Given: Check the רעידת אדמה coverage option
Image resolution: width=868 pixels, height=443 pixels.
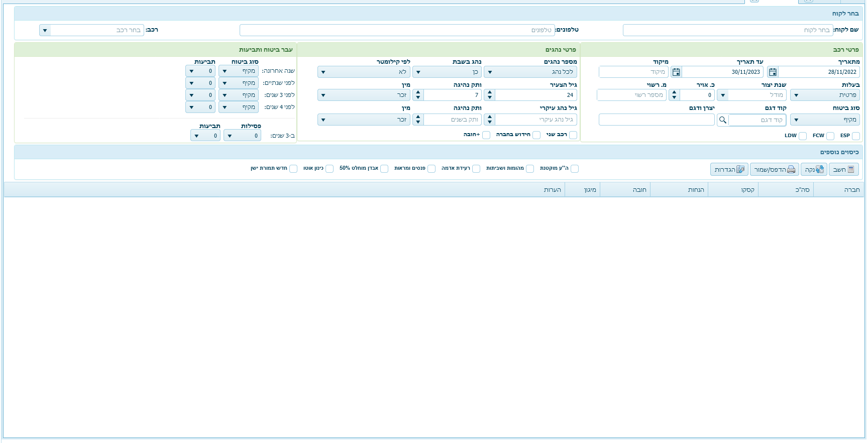Looking at the screenshot, I should click(476, 169).
